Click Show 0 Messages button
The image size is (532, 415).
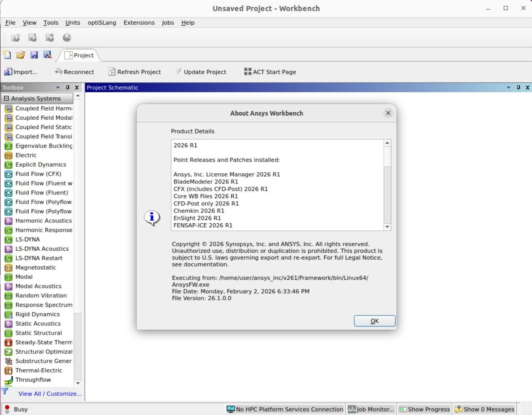coord(485,409)
